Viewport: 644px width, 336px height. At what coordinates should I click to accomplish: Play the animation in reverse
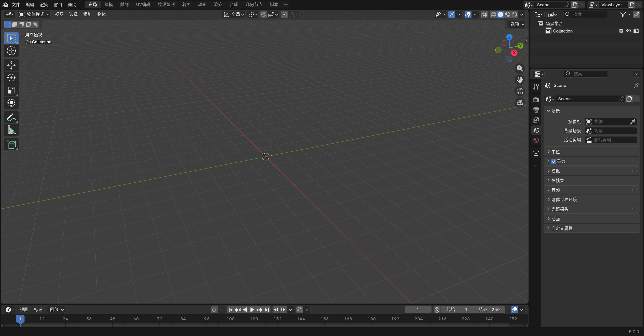click(245, 310)
